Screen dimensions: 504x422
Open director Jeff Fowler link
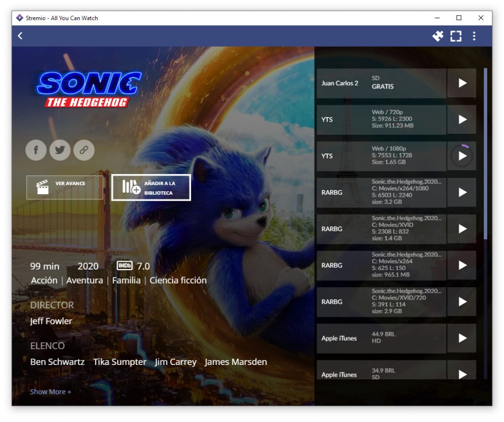click(x=51, y=321)
